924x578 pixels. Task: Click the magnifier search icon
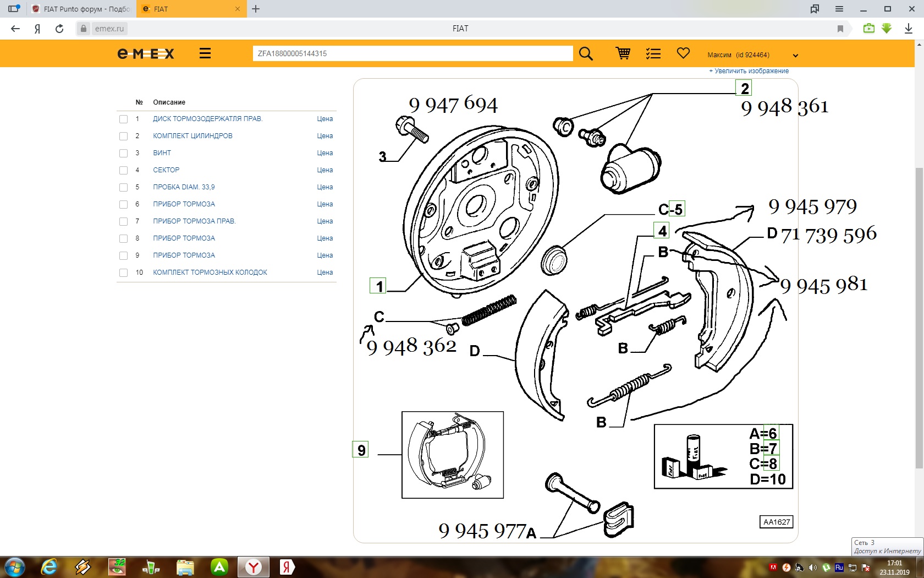click(x=586, y=54)
